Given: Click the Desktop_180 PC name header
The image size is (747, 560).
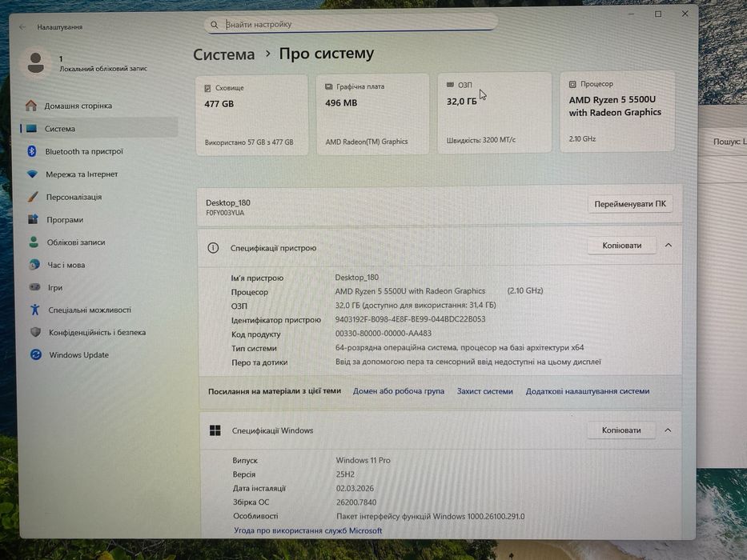Looking at the screenshot, I should [x=228, y=203].
